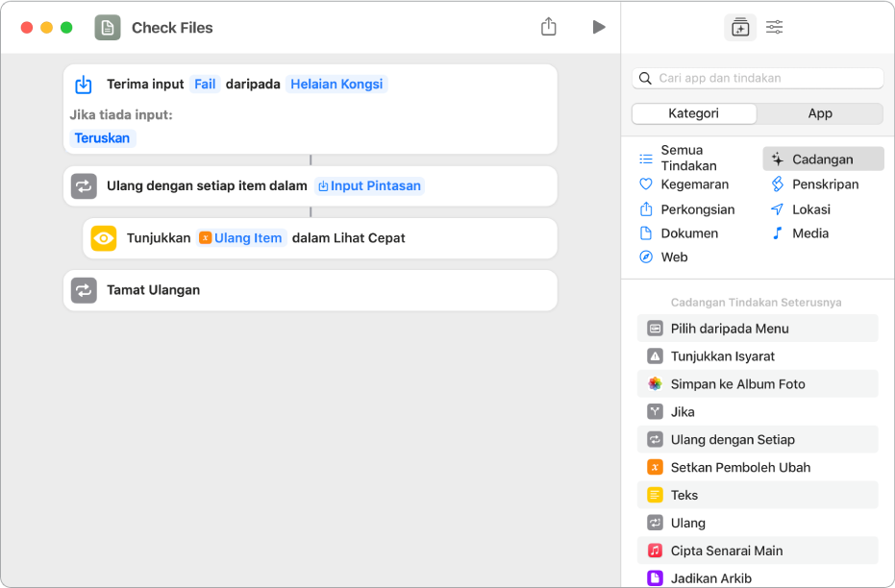
Task: Run the shortcut with the Play button
Action: click(599, 27)
